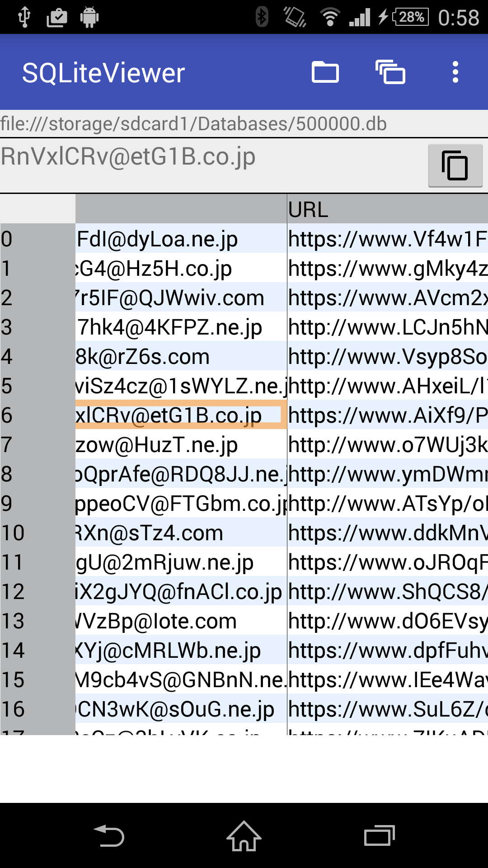
Task: Open a database with the folder icon
Action: (325, 72)
